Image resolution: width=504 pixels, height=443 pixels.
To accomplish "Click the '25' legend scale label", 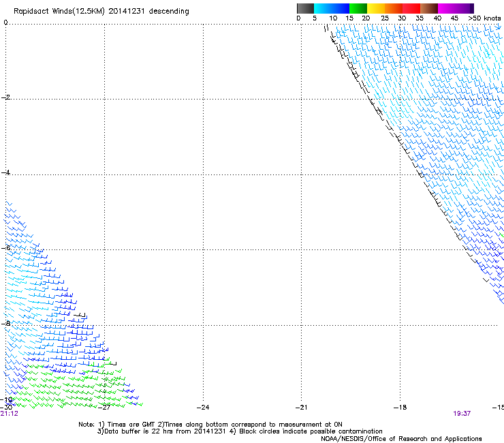I will (385, 18).
